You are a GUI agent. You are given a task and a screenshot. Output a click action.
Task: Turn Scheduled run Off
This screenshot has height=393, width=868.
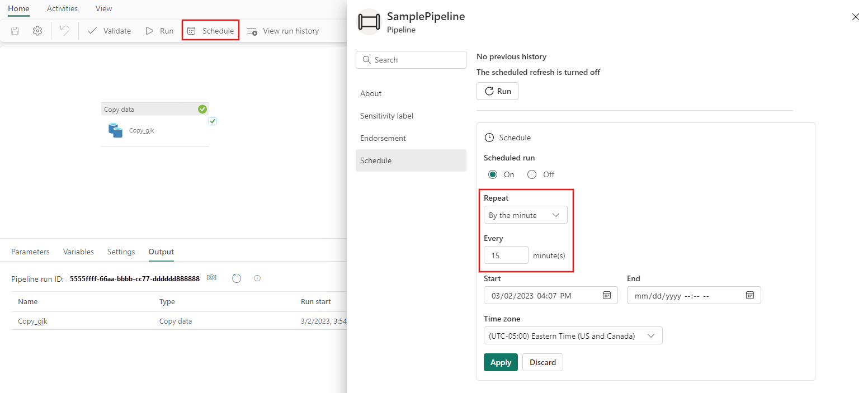532,174
